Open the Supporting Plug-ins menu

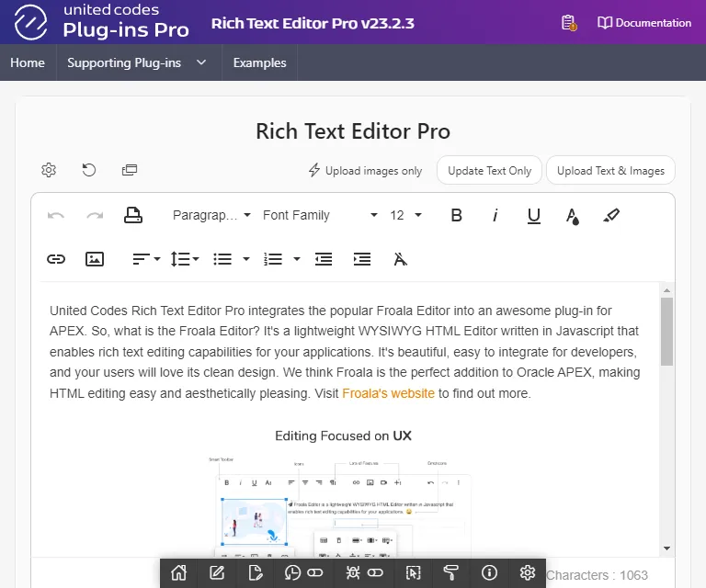click(x=137, y=62)
